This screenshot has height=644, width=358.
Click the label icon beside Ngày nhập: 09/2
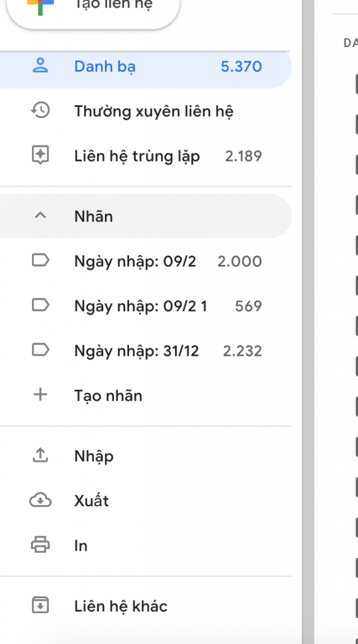[40, 260]
